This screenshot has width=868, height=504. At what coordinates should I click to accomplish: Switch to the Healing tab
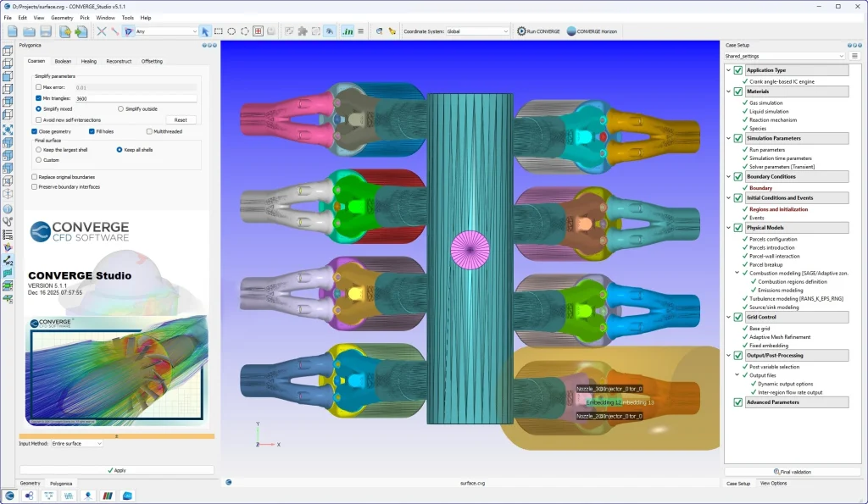89,61
